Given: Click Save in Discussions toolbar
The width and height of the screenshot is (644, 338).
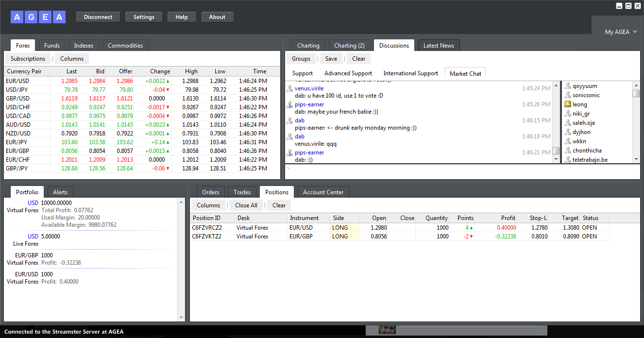Looking at the screenshot, I should tap(331, 59).
